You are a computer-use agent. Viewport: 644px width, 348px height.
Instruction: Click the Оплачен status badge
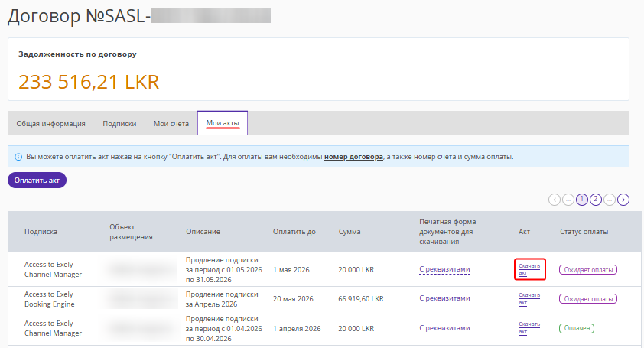[x=577, y=328]
